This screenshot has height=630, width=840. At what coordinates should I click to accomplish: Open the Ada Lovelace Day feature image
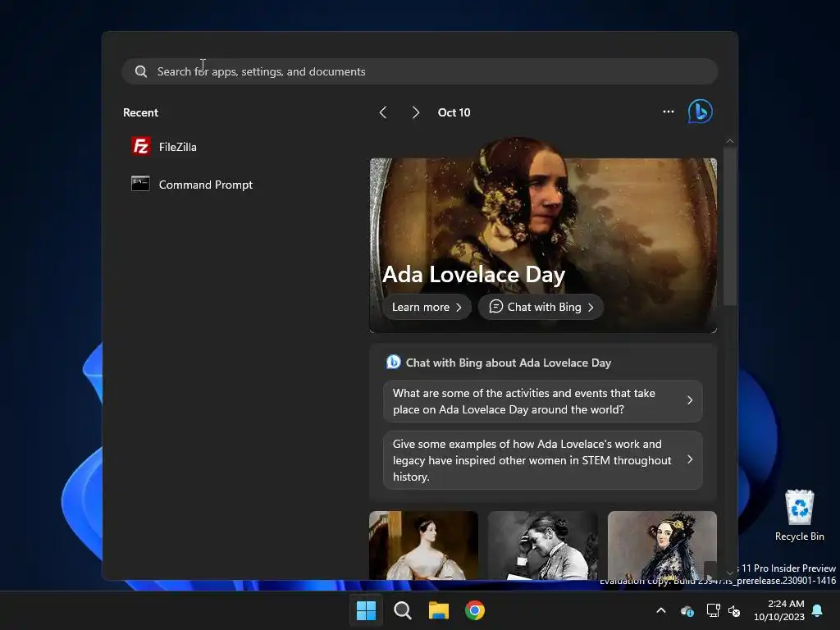pos(543,235)
